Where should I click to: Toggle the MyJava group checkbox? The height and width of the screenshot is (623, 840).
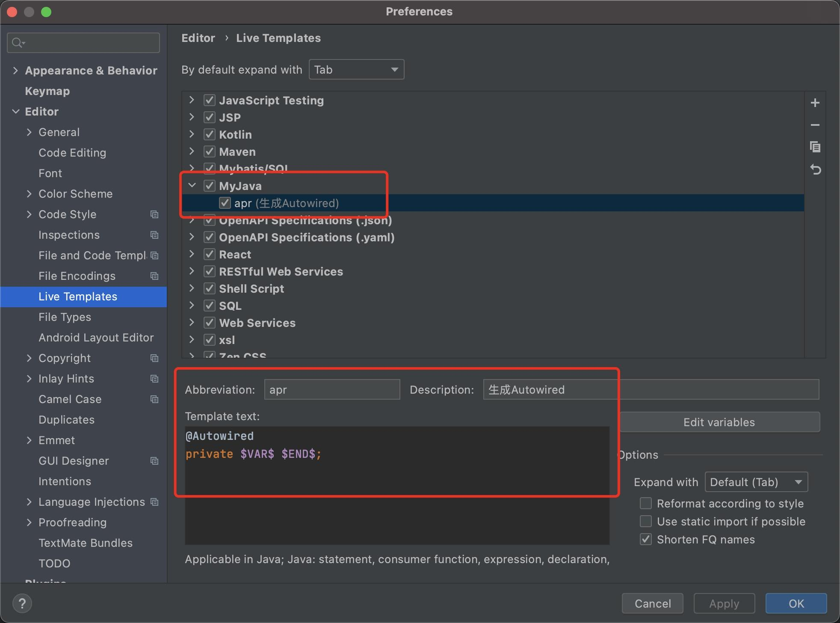point(209,186)
